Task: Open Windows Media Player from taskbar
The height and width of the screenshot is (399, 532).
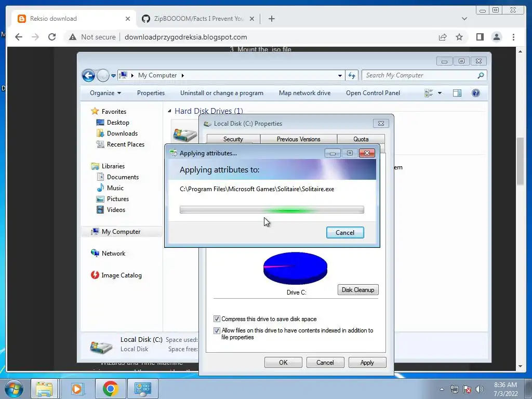Action: click(x=77, y=389)
